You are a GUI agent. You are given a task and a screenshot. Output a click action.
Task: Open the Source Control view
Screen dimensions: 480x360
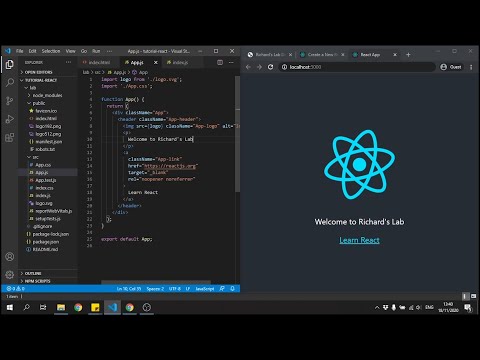click(10, 101)
